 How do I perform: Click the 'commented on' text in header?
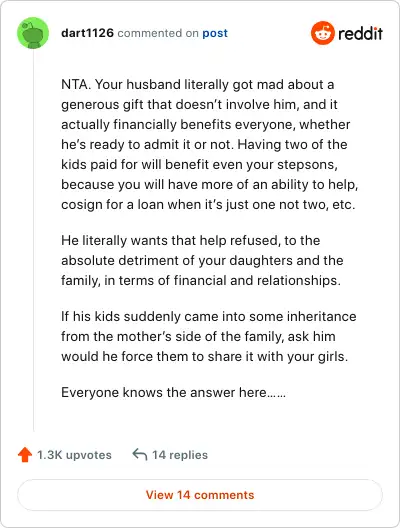click(x=158, y=33)
